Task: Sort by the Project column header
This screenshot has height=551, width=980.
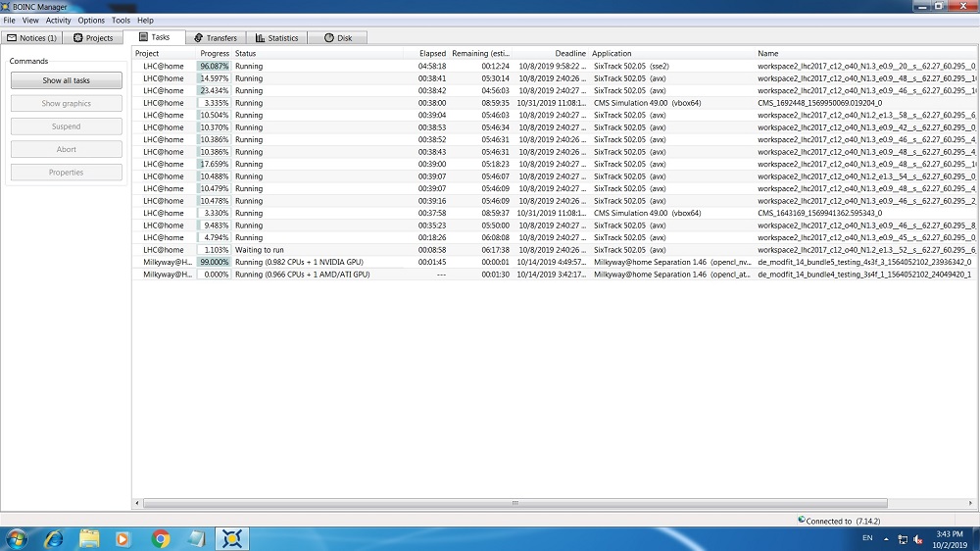Action: click(165, 54)
